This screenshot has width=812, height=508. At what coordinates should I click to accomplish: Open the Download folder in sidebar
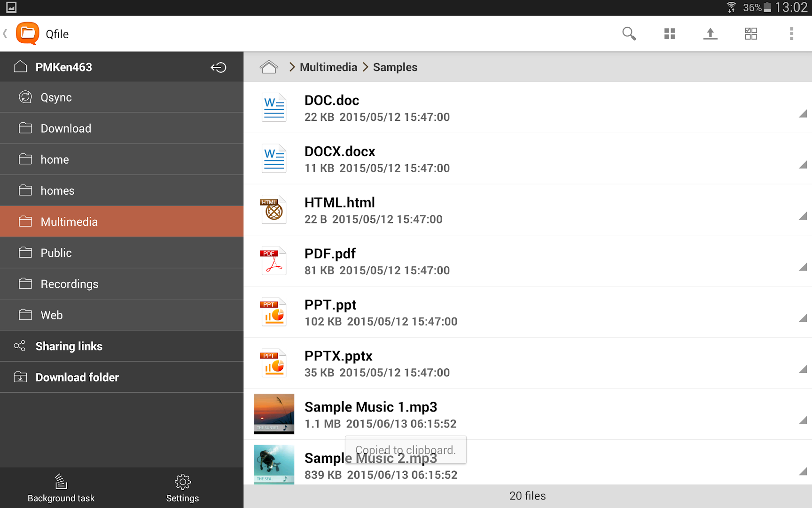click(122, 128)
